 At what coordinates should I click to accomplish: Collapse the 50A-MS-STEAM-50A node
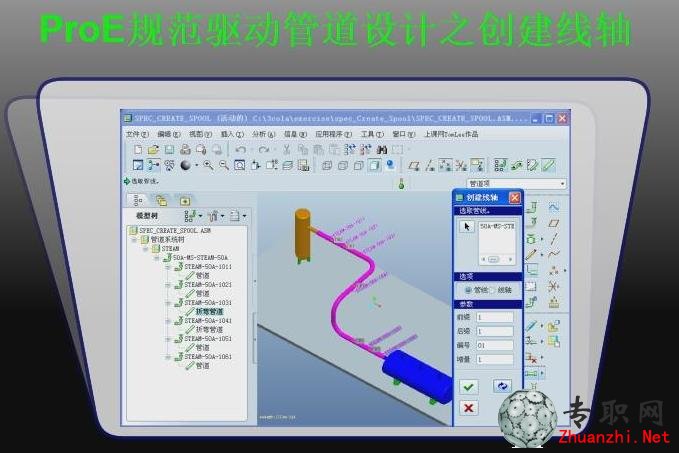157,258
